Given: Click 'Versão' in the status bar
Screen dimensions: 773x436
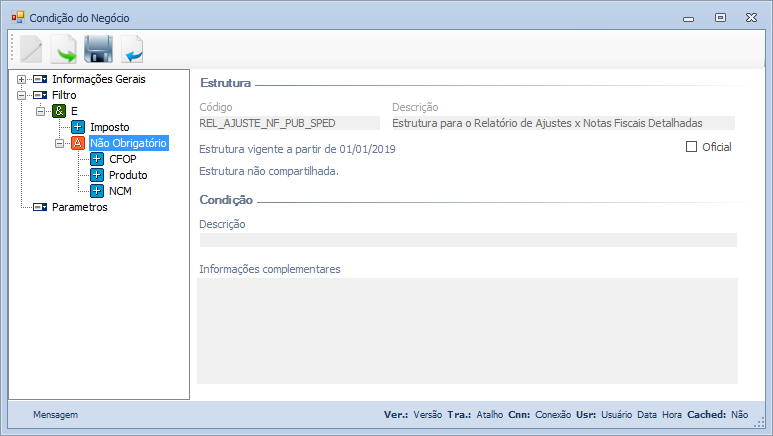Looking at the screenshot, I should point(428,415).
